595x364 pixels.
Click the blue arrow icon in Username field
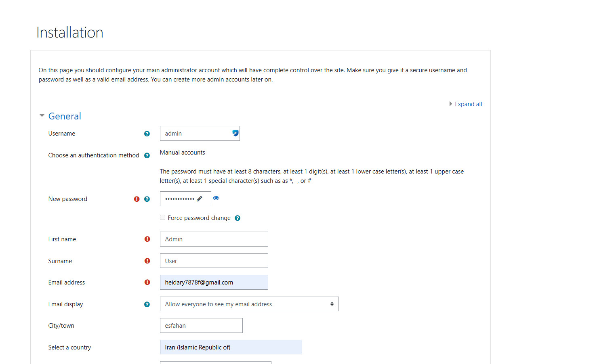pyautogui.click(x=235, y=133)
